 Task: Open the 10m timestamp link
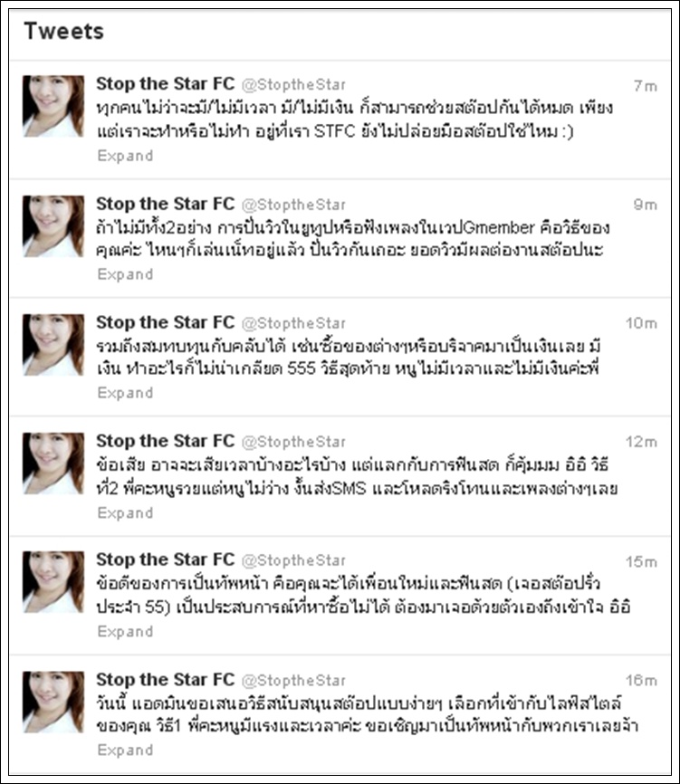point(641,323)
